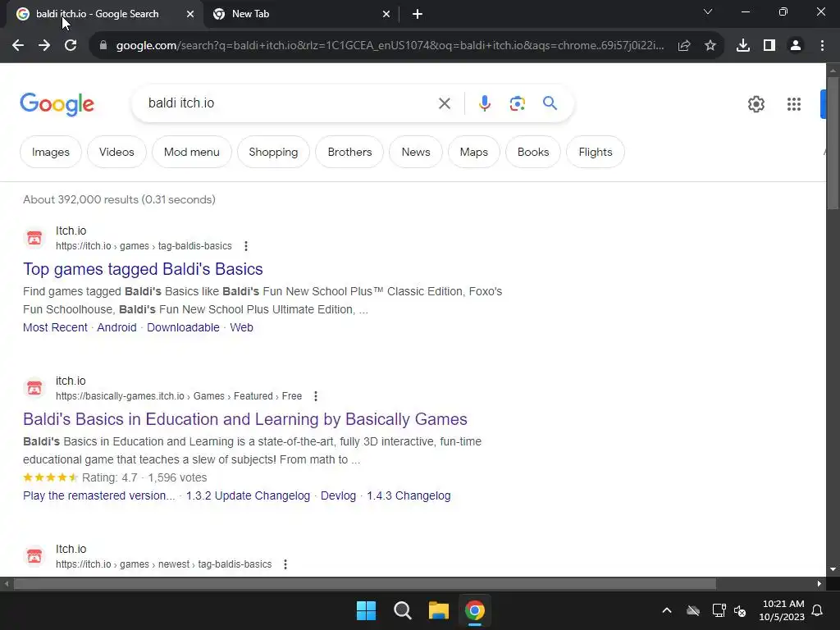Open Chrome three-dot menu
840x630 pixels.
point(822,46)
